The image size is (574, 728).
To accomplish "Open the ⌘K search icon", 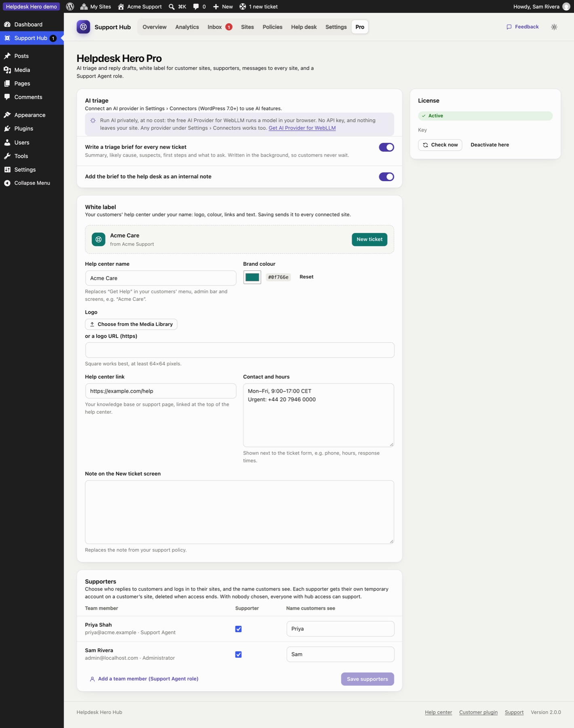I will pos(177,6).
